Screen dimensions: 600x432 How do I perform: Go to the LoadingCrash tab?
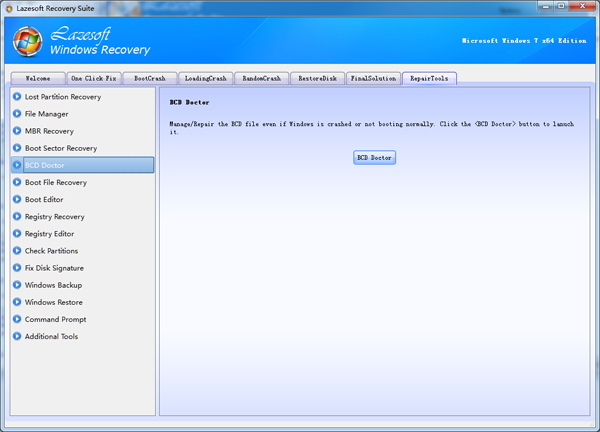point(205,78)
